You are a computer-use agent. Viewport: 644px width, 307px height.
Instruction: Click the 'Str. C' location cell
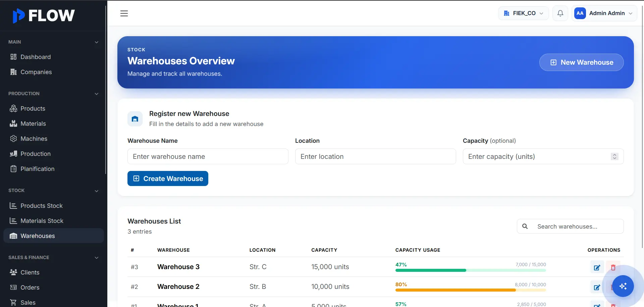tap(258, 267)
